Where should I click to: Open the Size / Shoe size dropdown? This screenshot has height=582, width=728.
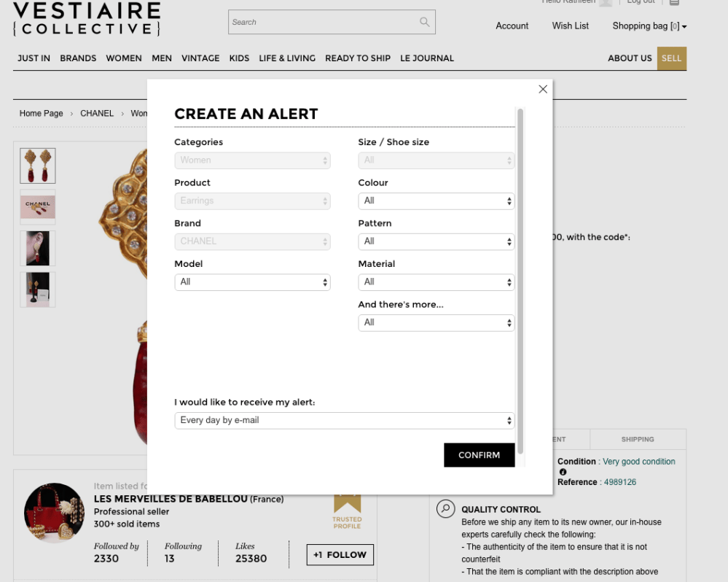(x=436, y=160)
